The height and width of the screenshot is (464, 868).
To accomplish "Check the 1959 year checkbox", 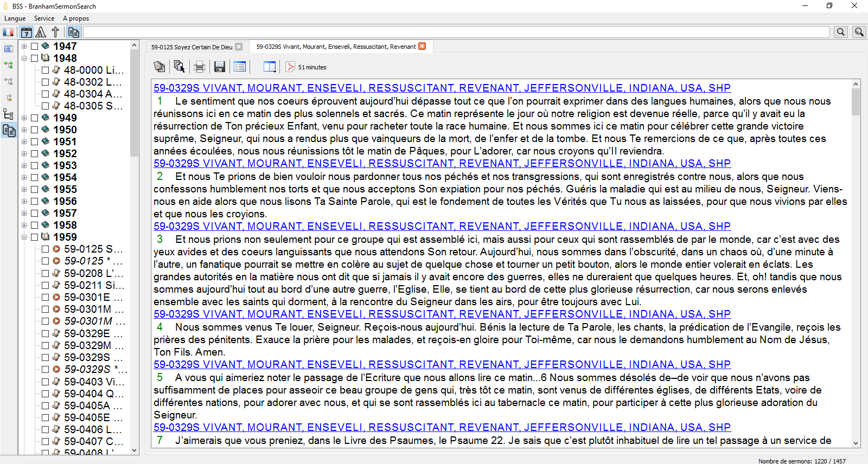I will 34,237.
